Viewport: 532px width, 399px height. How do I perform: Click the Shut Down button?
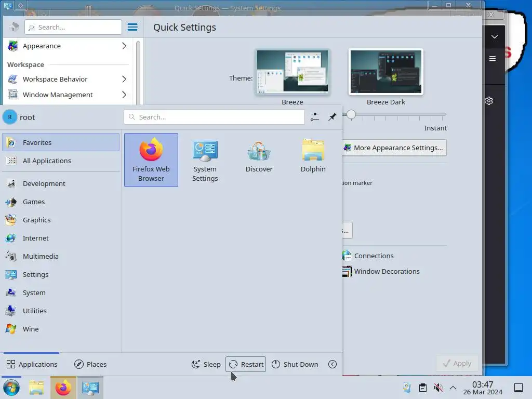(x=295, y=364)
